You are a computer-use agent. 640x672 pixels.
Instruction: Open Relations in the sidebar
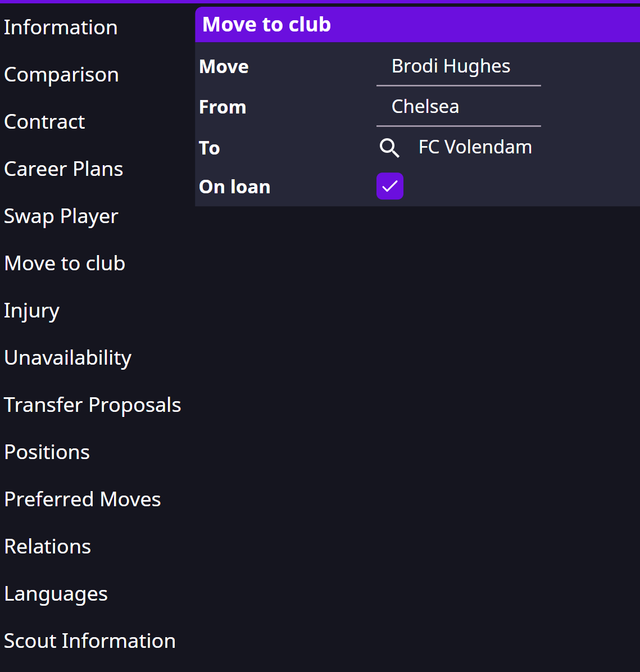click(x=48, y=547)
